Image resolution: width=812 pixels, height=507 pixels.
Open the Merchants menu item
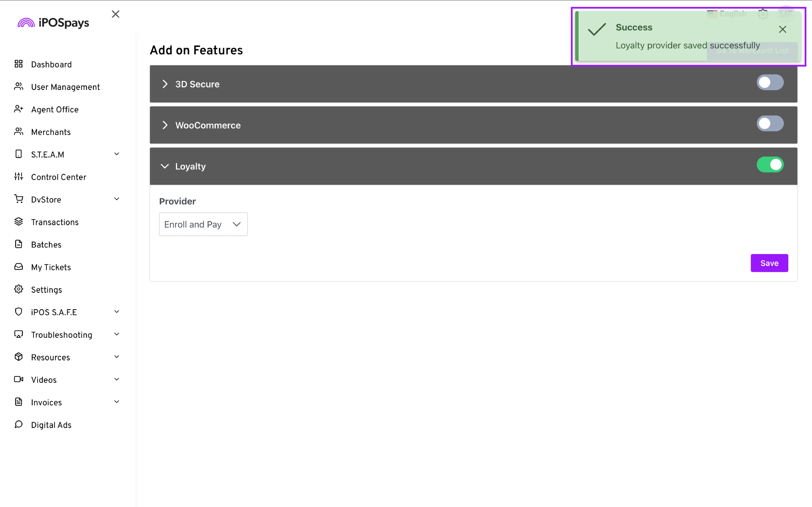pos(51,132)
